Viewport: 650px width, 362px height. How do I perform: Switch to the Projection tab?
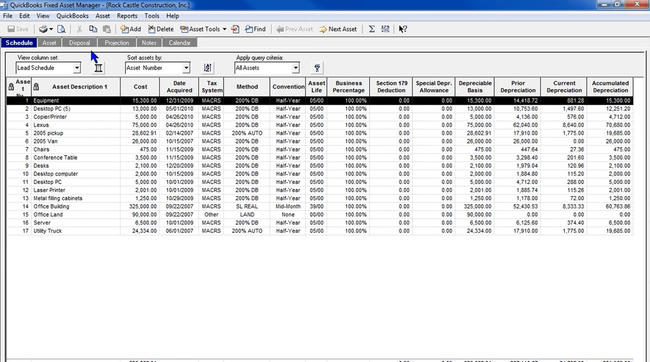coord(117,43)
